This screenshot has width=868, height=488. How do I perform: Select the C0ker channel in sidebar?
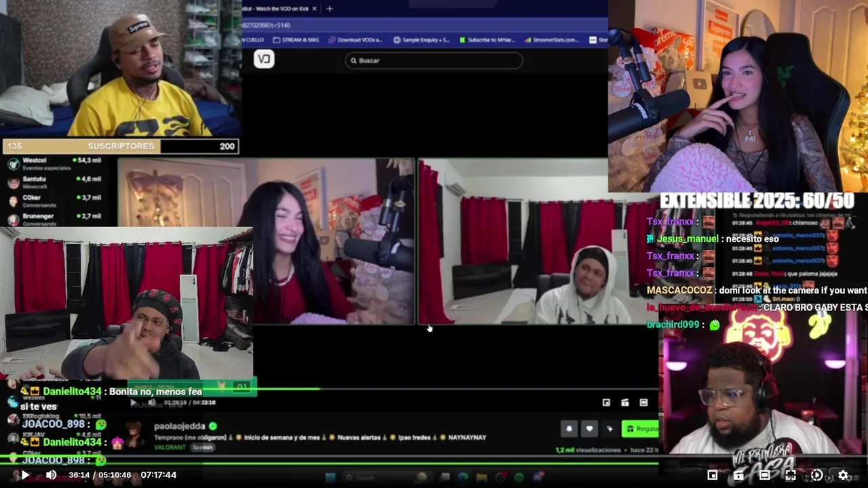click(x=54, y=201)
